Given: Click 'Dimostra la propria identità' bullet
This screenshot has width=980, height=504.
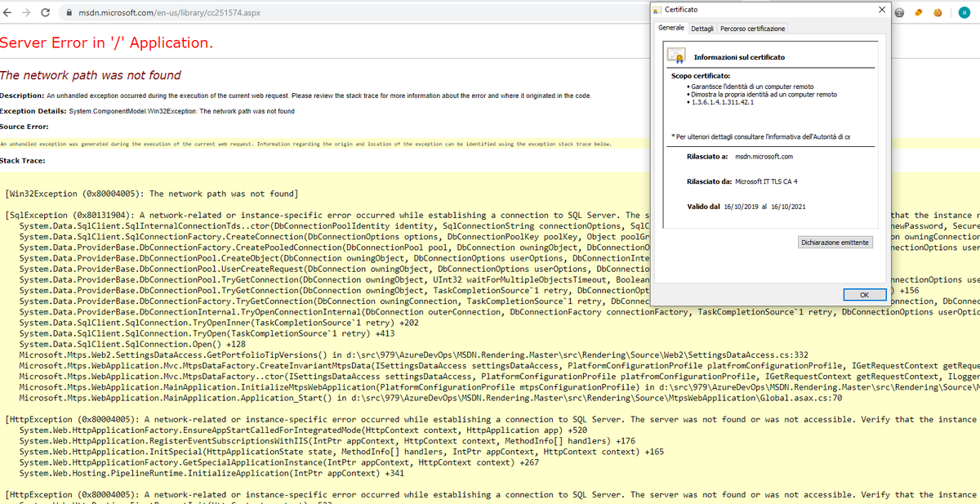Looking at the screenshot, I should 764,95.
